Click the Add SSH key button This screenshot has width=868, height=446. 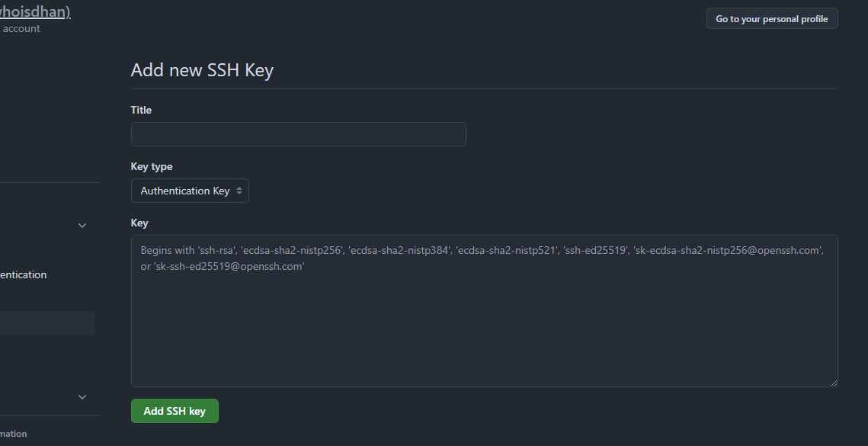[175, 411]
